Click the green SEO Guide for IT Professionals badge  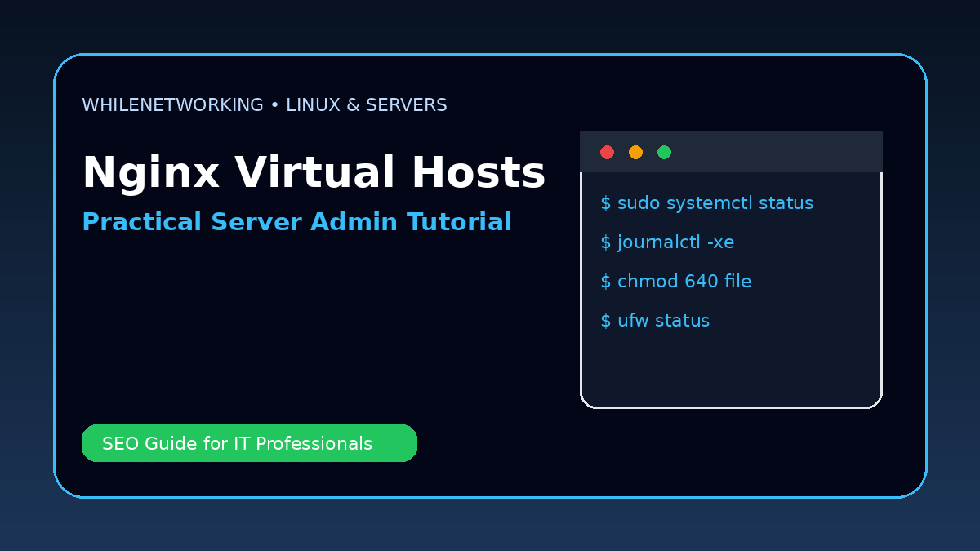(x=249, y=443)
